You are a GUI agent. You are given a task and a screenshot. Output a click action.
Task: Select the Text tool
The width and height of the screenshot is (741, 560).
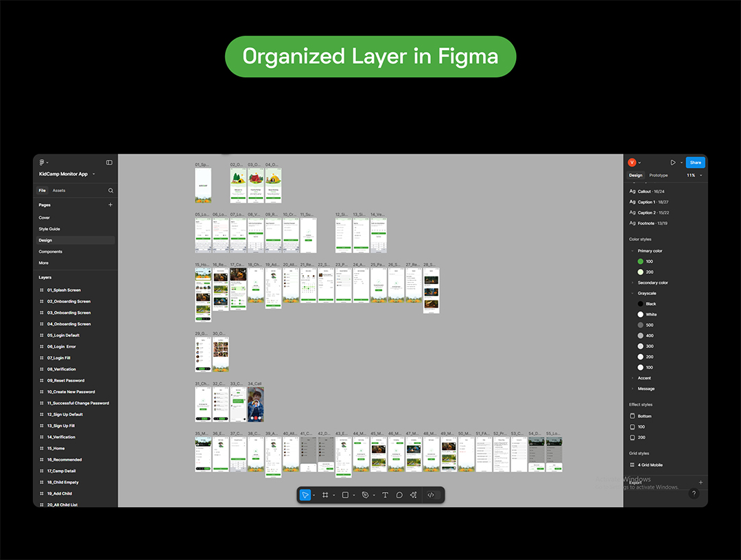click(x=385, y=495)
